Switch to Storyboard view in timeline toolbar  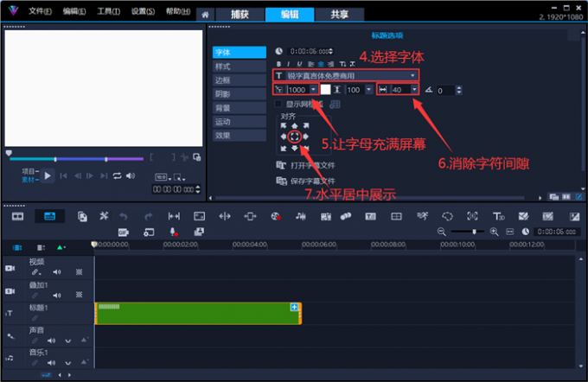click(x=16, y=216)
